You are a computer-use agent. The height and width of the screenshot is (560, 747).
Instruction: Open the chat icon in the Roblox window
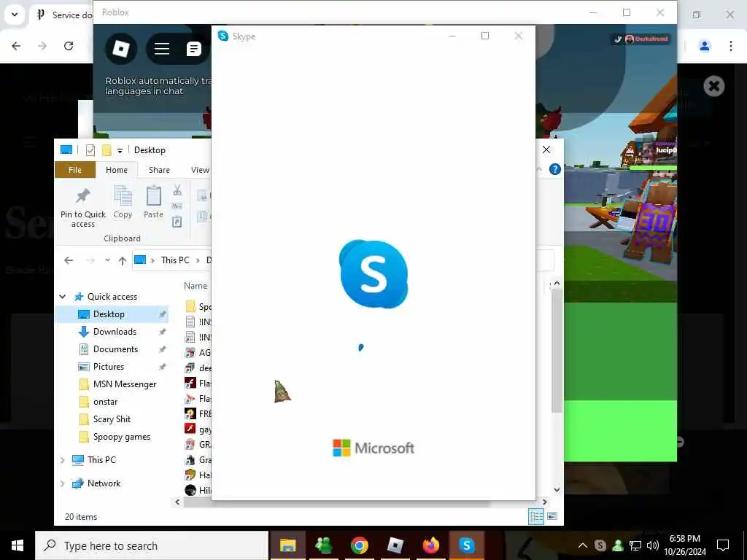194,49
